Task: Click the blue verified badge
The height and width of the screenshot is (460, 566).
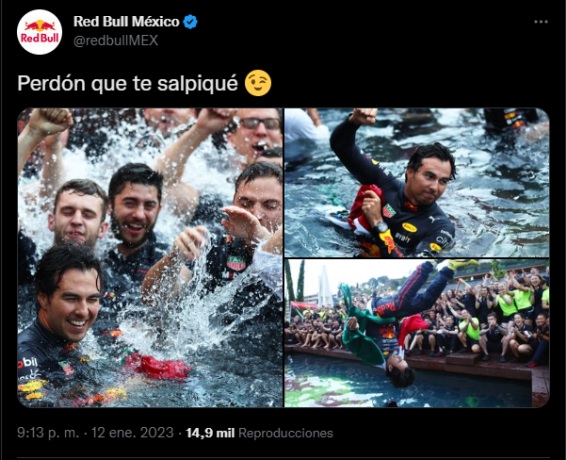Action: click(x=190, y=22)
